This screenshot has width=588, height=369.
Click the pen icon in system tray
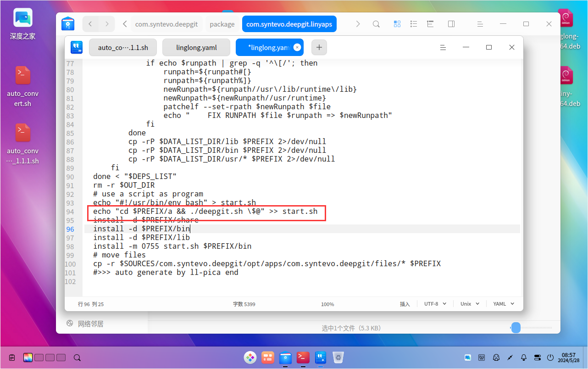coord(510,358)
